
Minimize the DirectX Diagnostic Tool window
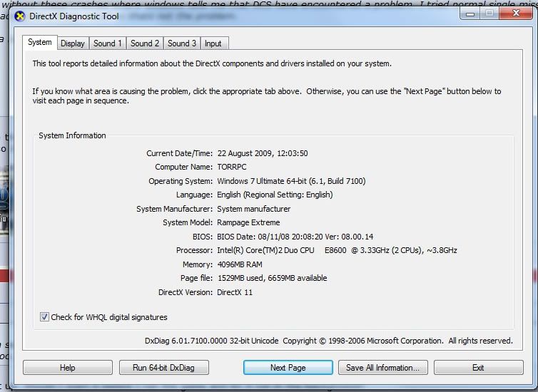click(x=470, y=14)
